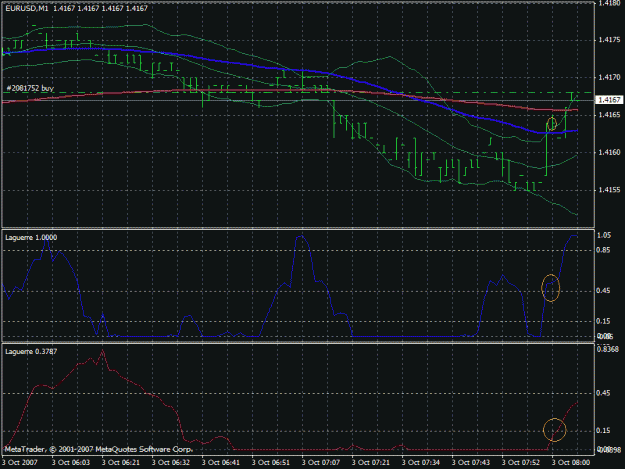Click the '3 Oct 2007' time axis label
Screen dimensions: 625x469
20,462
